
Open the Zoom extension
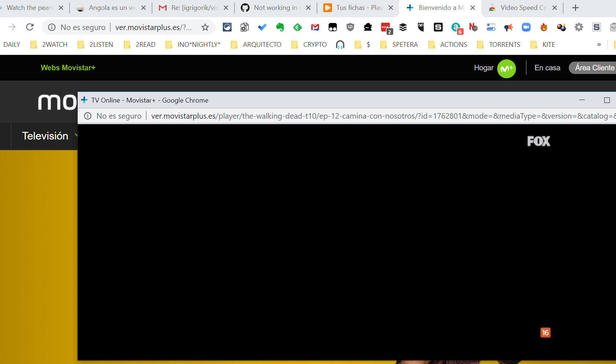pyautogui.click(x=526, y=27)
